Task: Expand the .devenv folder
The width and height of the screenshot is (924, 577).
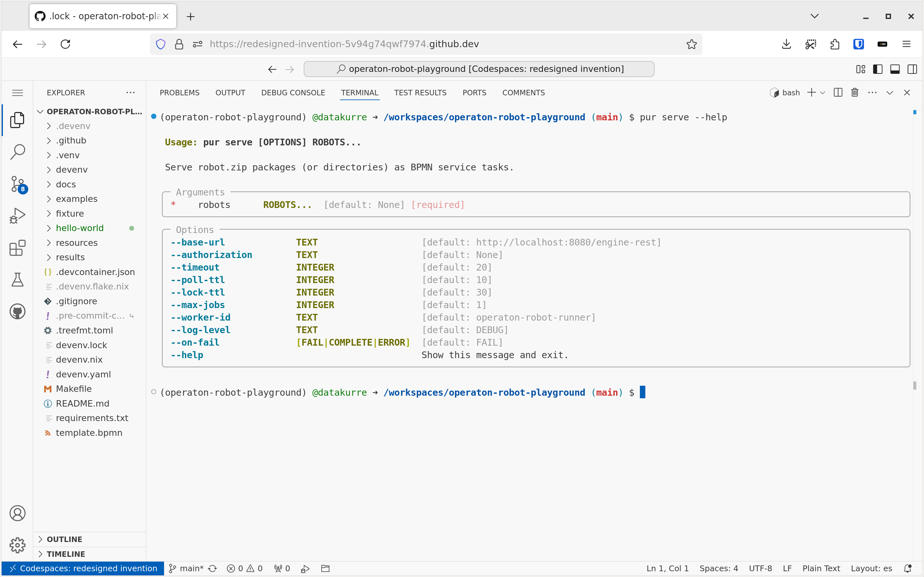Action: (90, 126)
